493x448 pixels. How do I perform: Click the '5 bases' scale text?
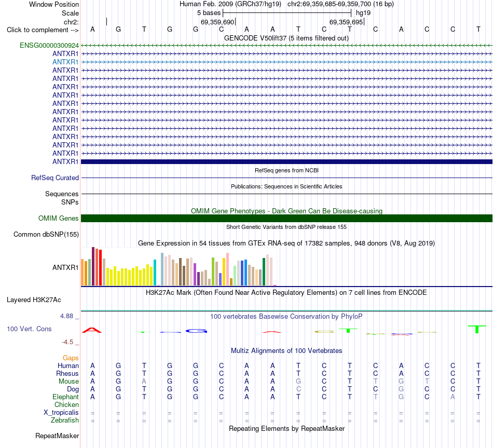209,13
